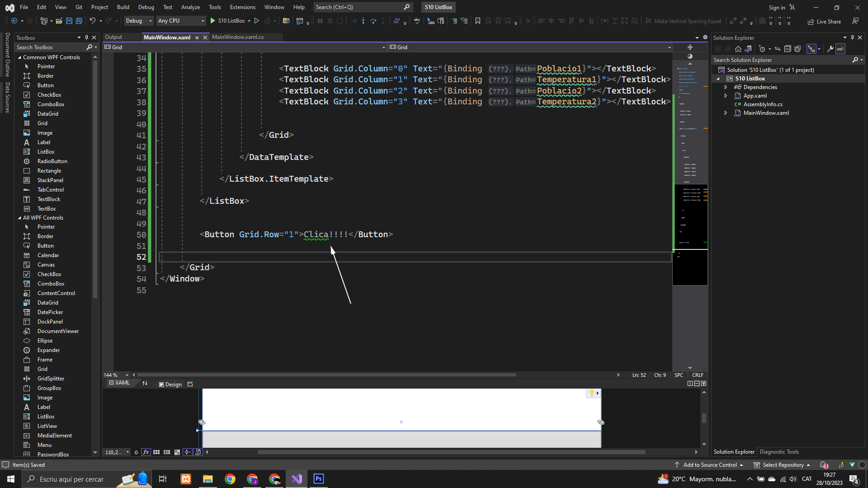Expand the Dependencies tree node
Screen dimensions: 868x488
[x=726, y=87]
